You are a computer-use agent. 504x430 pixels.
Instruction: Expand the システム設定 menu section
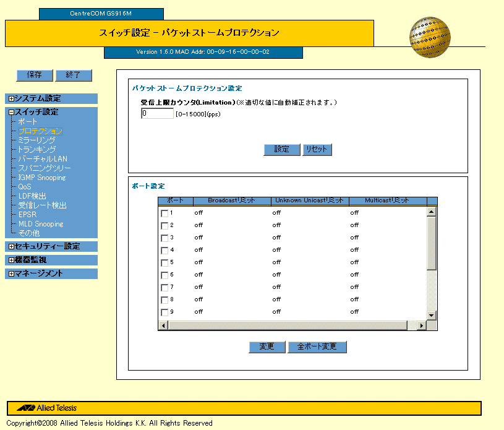[x=11, y=98]
